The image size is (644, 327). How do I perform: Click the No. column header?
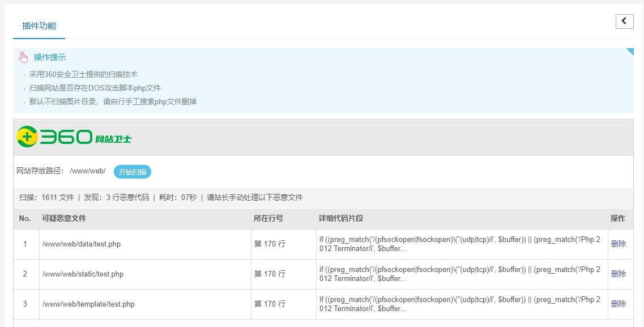click(25, 218)
